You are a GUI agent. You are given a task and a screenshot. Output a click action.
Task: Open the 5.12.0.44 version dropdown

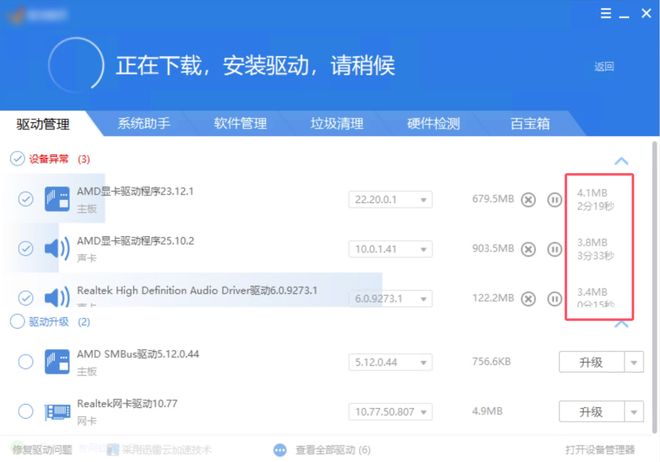[x=390, y=362]
